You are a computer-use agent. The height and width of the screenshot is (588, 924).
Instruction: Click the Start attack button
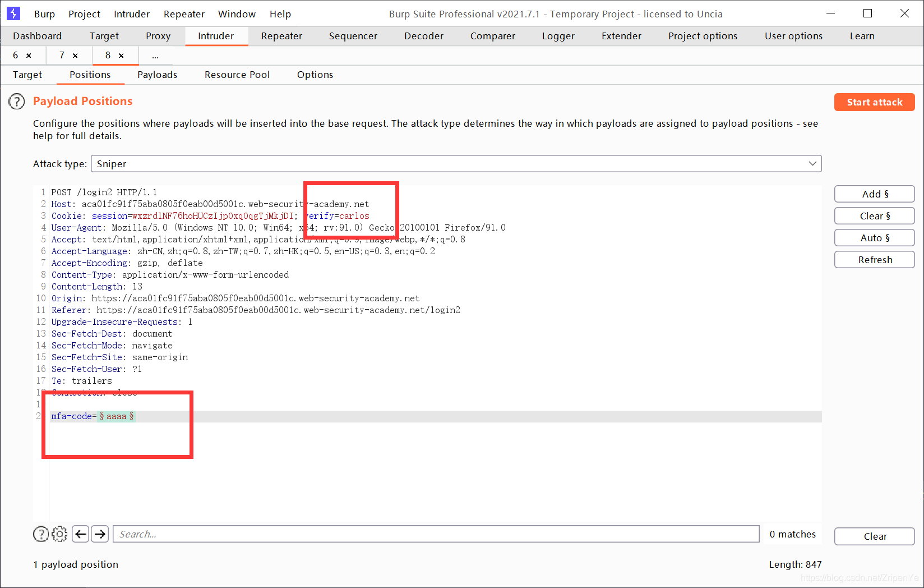pyautogui.click(x=875, y=102)
